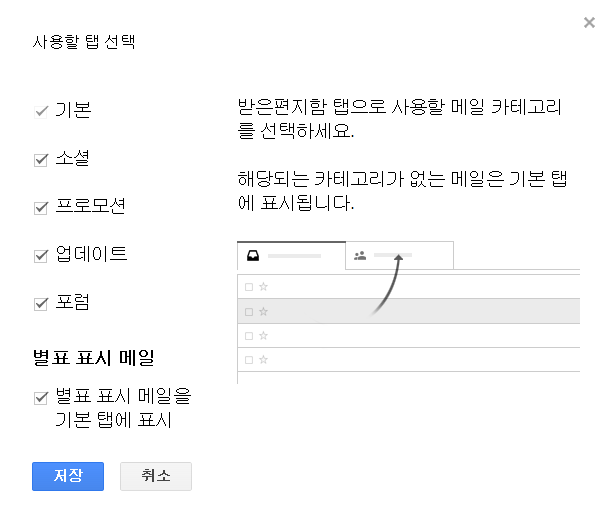This screenshot has height=520, width=612.
Task: Click the small checkbox in the last preview row
Action: tap(249, 359)
